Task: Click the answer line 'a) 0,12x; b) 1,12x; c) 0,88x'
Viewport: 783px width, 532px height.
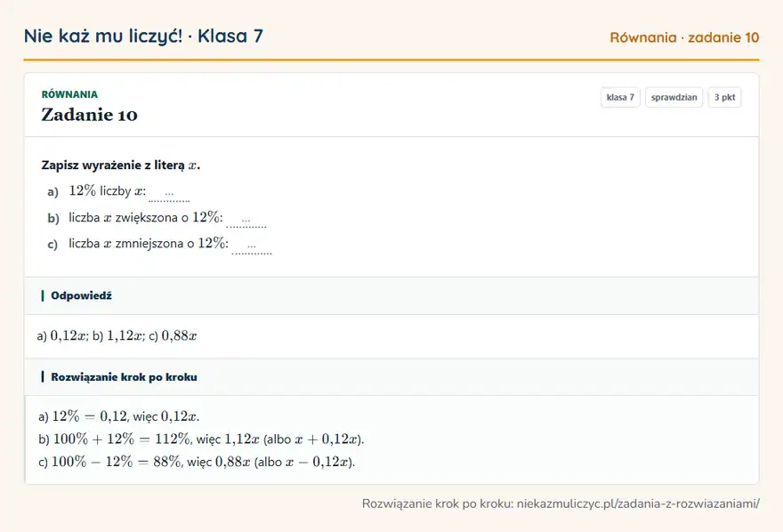Action: coord(117,336)
